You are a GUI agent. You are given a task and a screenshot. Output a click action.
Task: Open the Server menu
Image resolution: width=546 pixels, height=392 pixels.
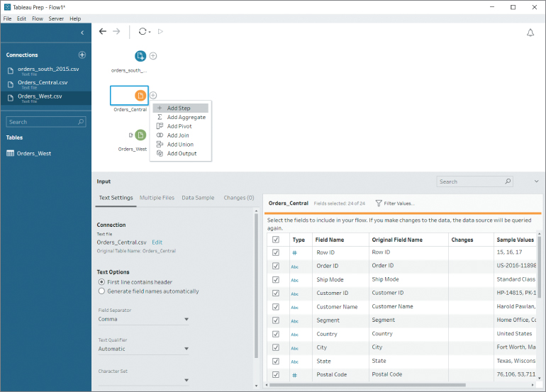click(56, 19)
